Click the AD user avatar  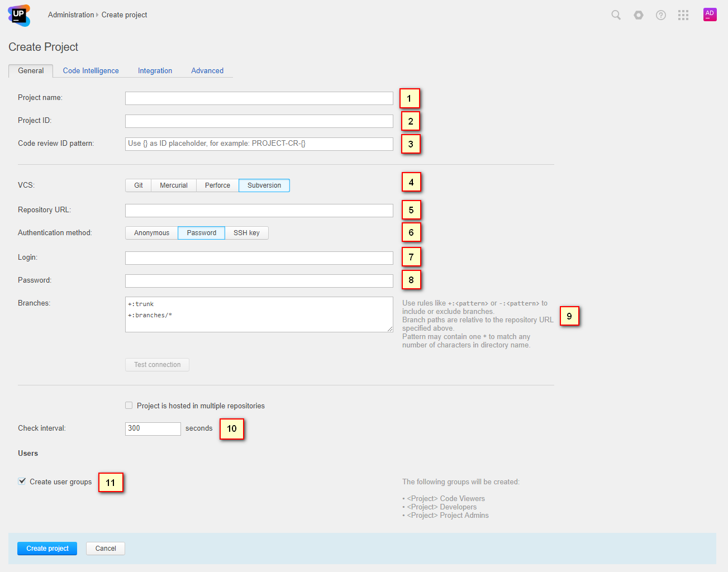(710, 15)
